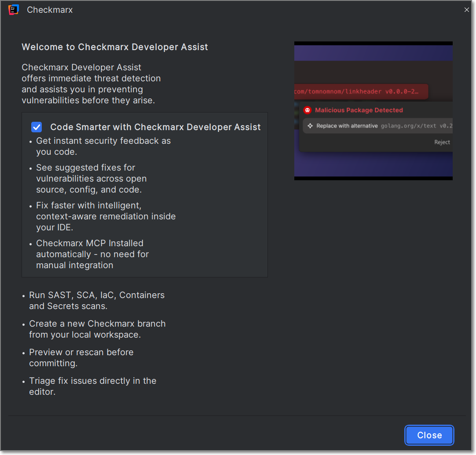Viewport: 476px width, 455px height.
Task: Click the Replace with alternative suggestion row
Action: 378,126
